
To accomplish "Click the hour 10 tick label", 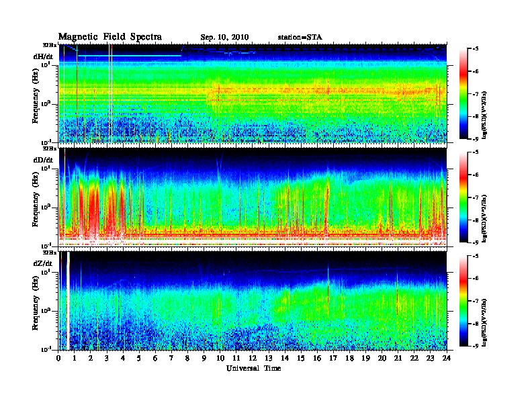I will (220, 359).
